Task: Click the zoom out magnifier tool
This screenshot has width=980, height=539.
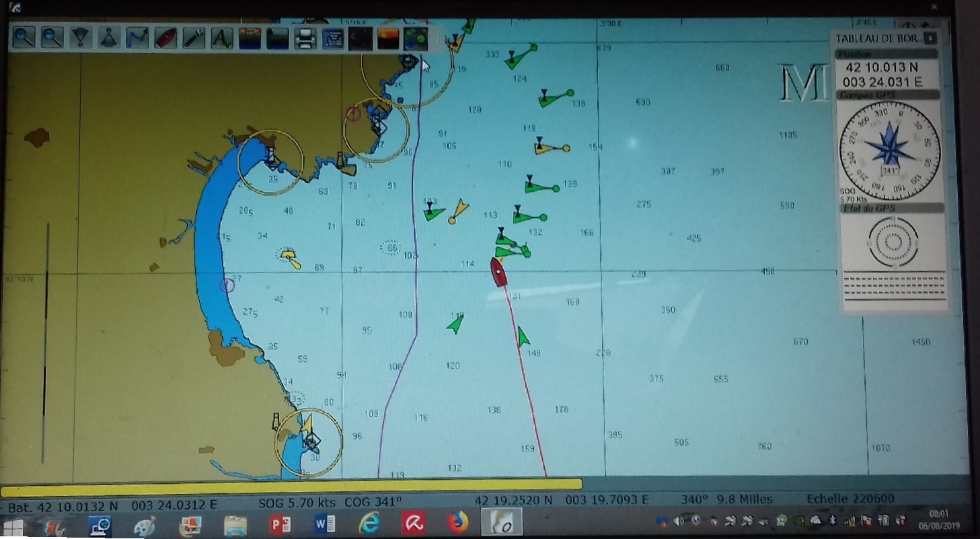Action: pos(52,38)
